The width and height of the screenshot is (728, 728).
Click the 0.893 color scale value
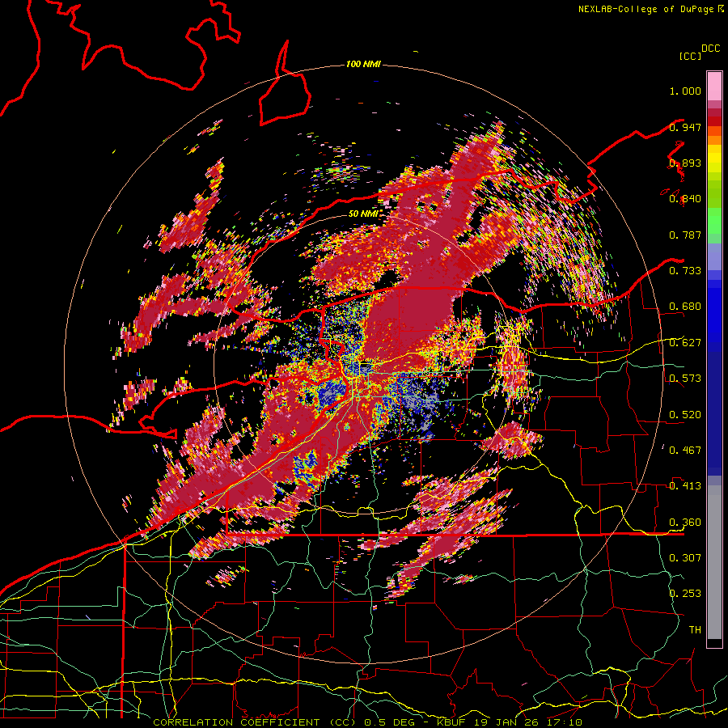click(x=685, y=163)
